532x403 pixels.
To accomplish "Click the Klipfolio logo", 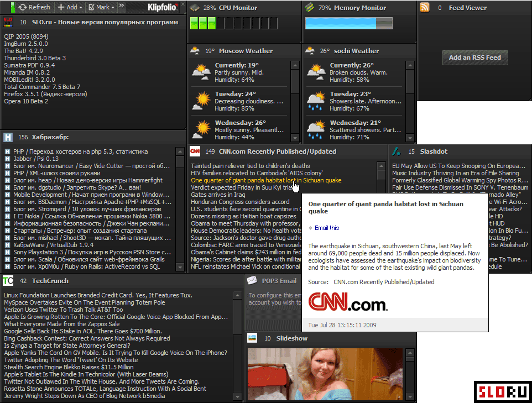I will [163, 7].
